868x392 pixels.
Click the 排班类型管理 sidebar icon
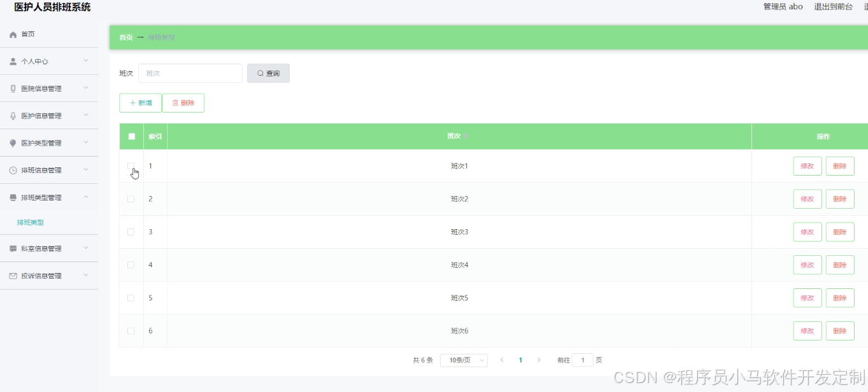[x=13, y=198]
